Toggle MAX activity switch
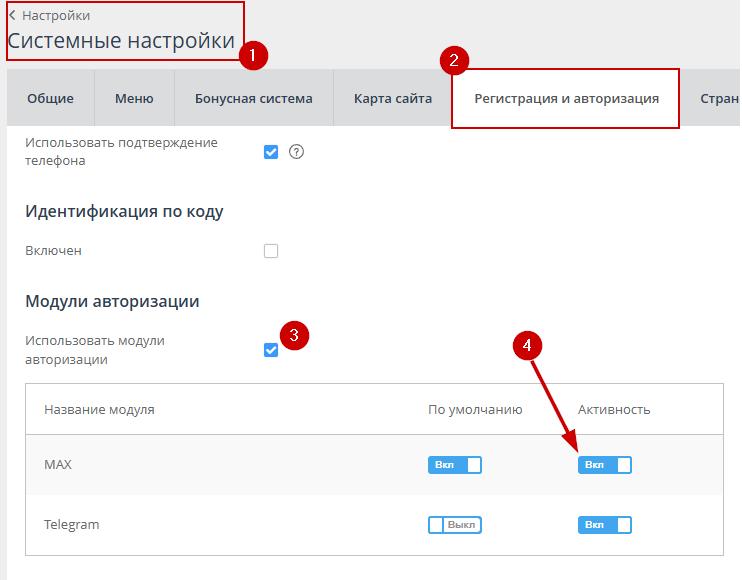The image size is (742, 580). click(605, 465)
